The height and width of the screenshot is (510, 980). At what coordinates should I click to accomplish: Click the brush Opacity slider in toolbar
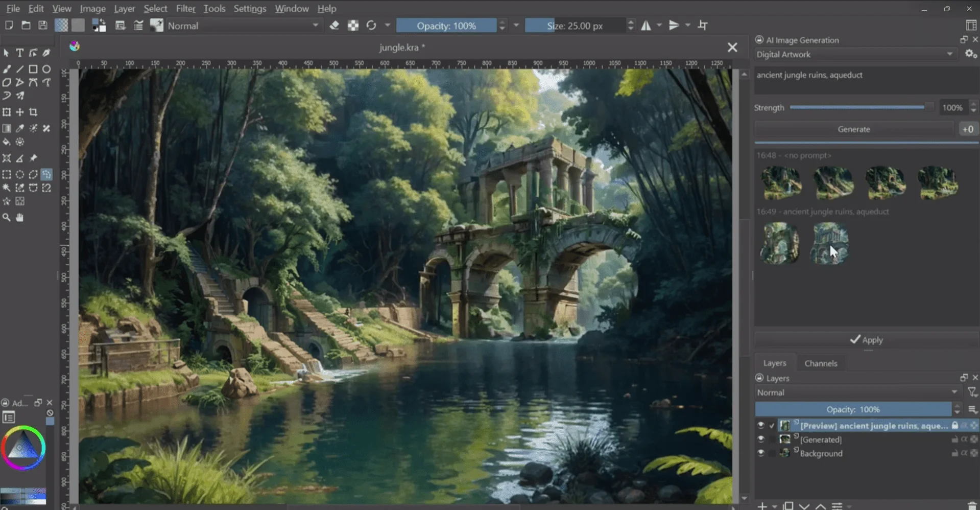tap(446, 26)
